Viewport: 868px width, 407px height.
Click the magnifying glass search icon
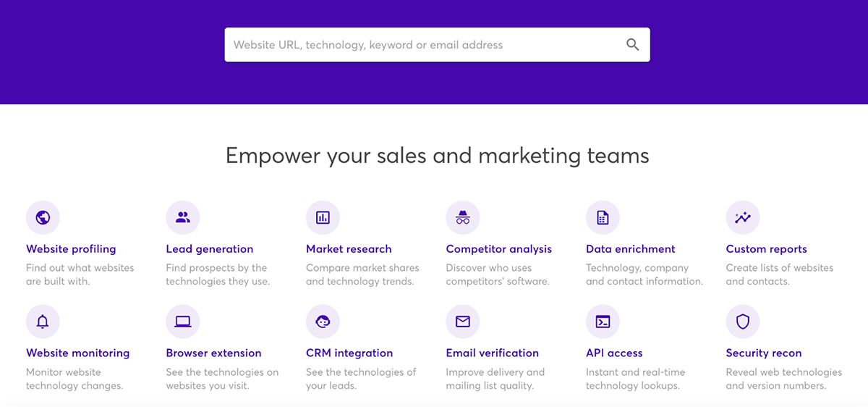(632, 45)
